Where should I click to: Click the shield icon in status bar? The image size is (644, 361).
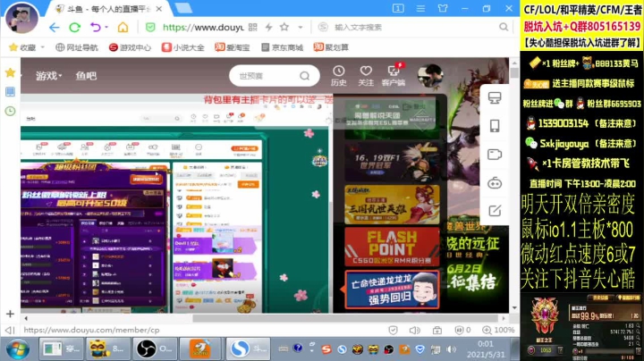393,331
